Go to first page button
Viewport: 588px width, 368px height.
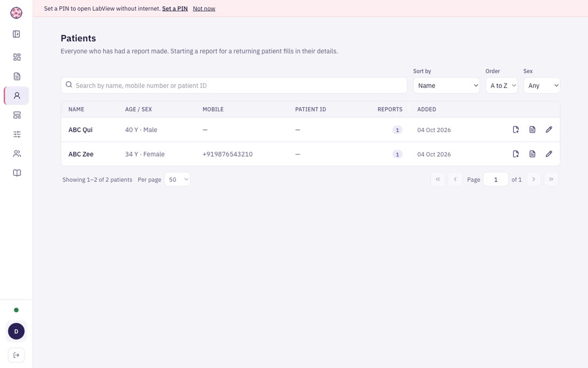(x=438, y=179)
